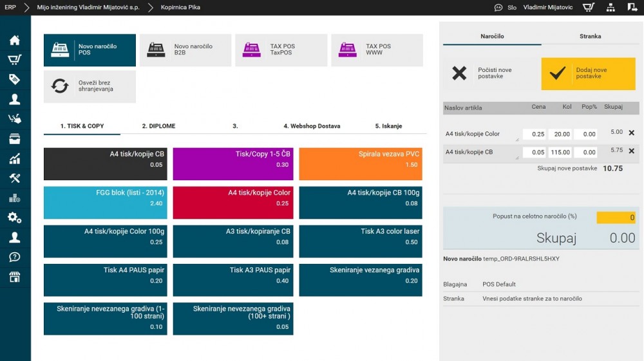Click the hammer and wrench tools icon
The height and width of the screenshot is (361, 644).
[14, 178]
